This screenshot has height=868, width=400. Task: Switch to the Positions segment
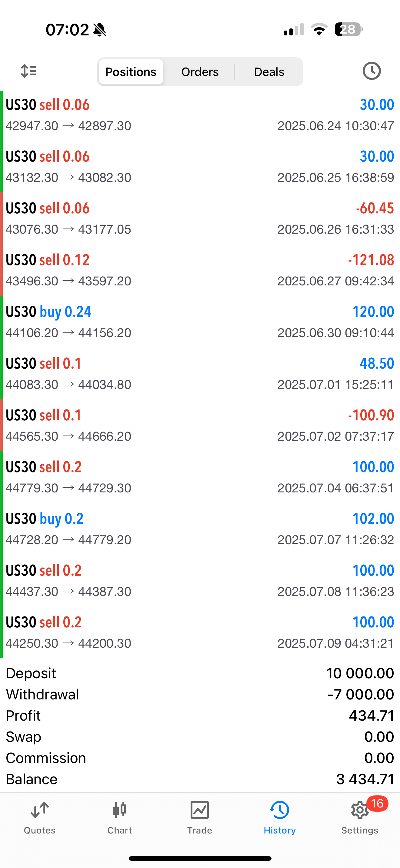coord(131,72)
